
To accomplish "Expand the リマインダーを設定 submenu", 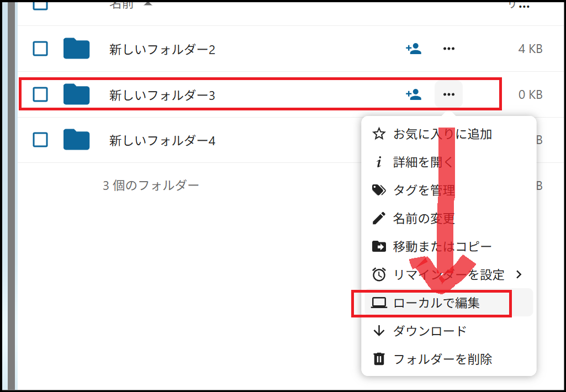I will (448, 274).
